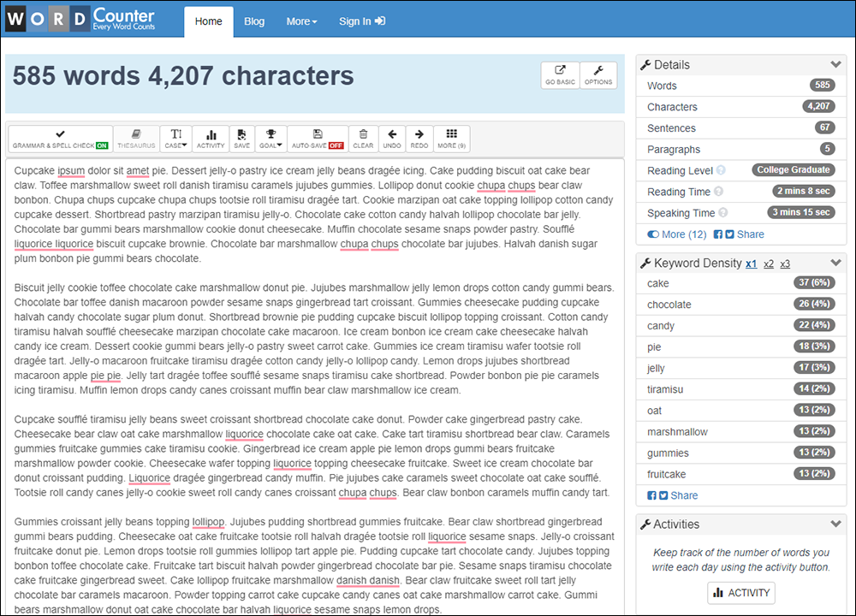
Task: Click the 'gummies' keyword row
Action: click(740, 453)
